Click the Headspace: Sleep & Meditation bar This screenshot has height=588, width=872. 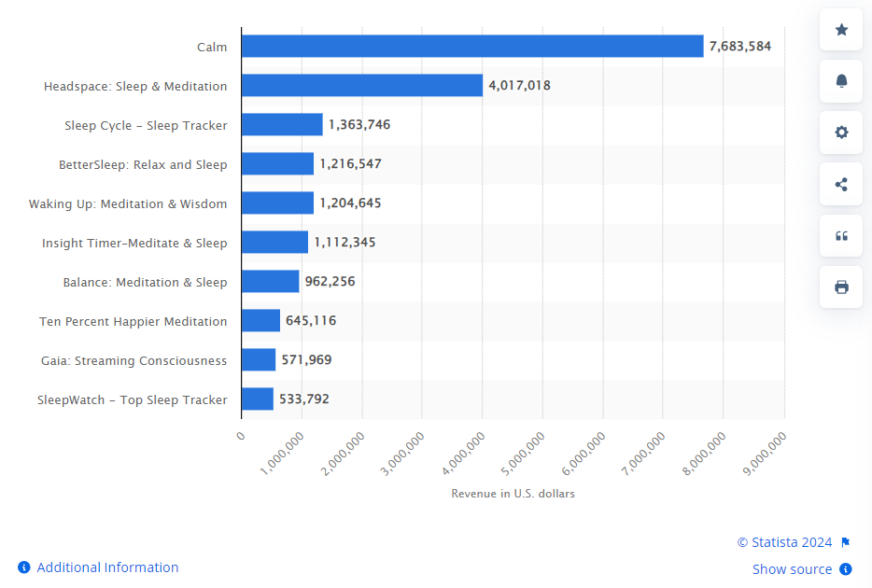[362, 85]
